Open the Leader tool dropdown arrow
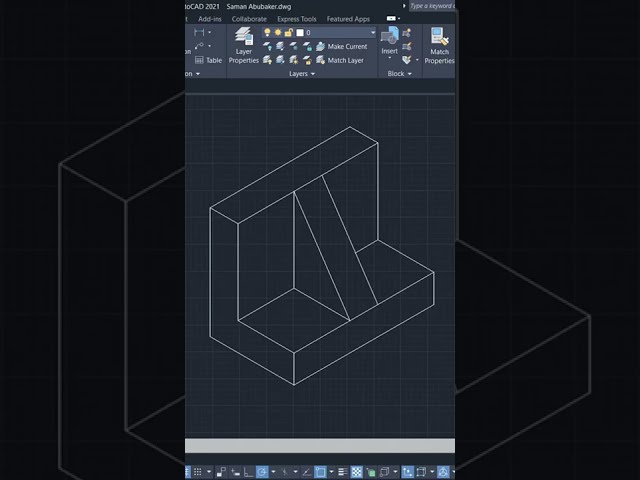Viewport: 640px width, 480px height. coord(209,46)
